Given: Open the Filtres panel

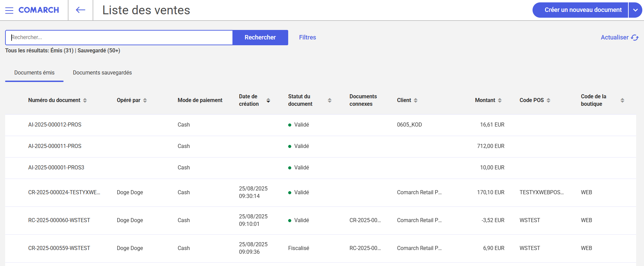Looking at the screenshot, I should [307, 37].
